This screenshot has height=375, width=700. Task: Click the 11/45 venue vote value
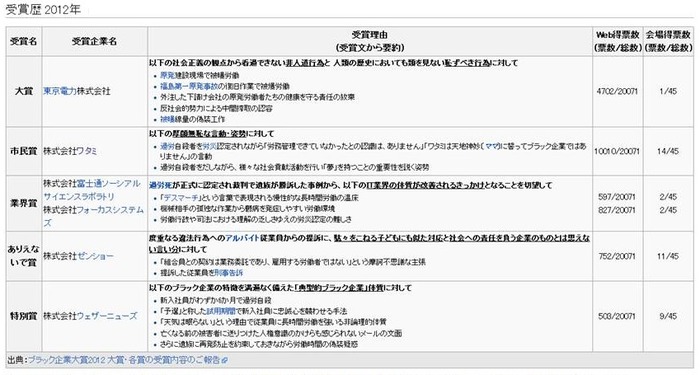(x=668, y=256)
